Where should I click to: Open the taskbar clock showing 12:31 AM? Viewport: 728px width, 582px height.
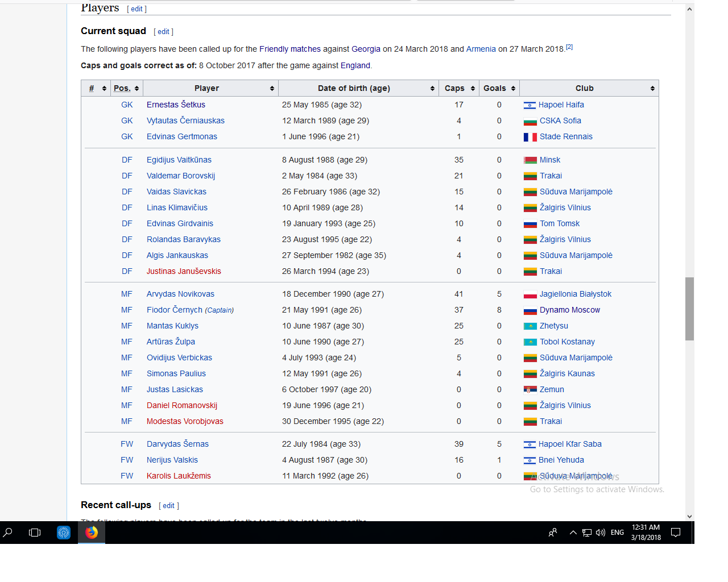pyautogui.click(x=646, y=532)
